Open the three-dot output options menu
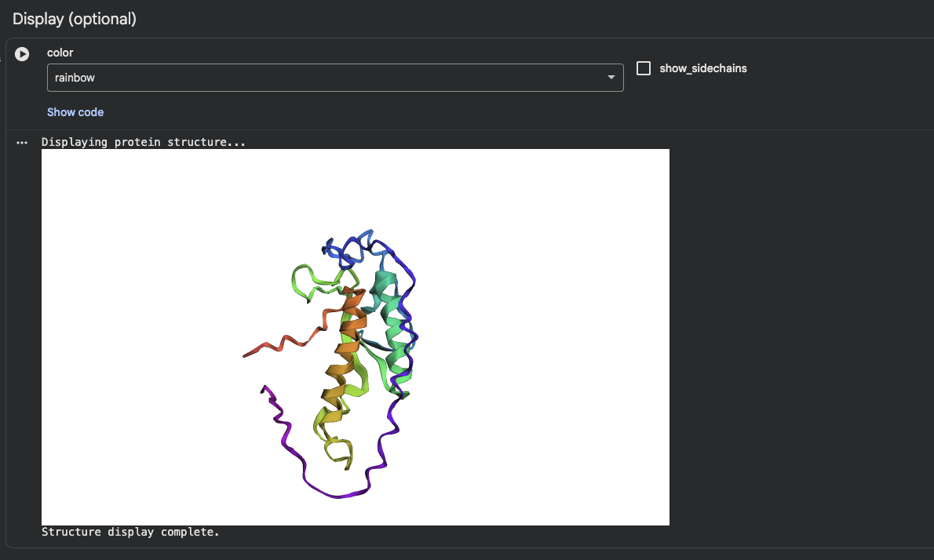The width and height of the screenshot is (934, 560). pyautogui.click(x=22, y=143)
